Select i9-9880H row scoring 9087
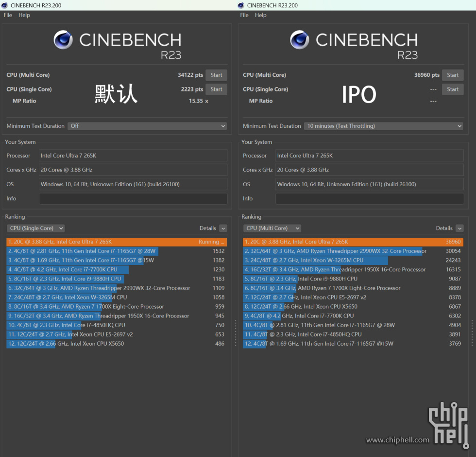The height and width of the screenshot is (457, 476). 353,279
